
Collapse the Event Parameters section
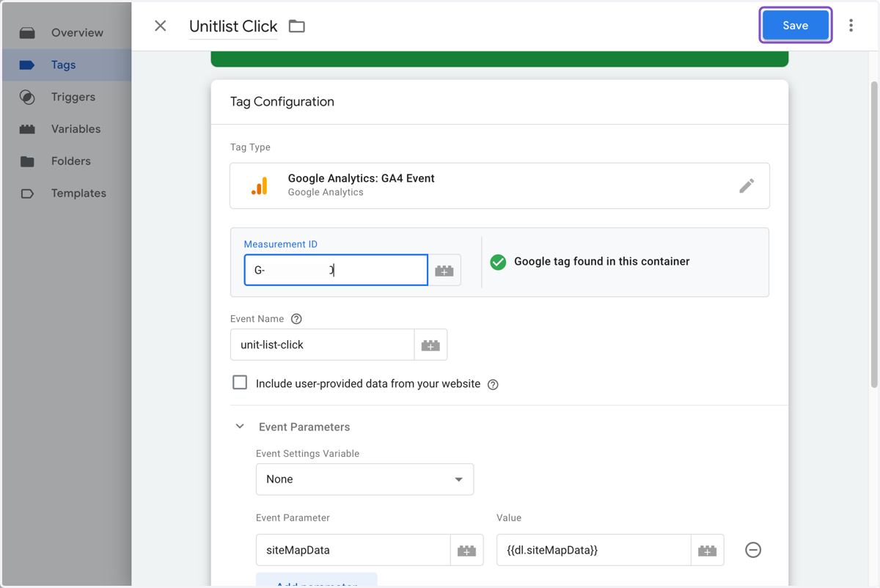click(240, 427)
